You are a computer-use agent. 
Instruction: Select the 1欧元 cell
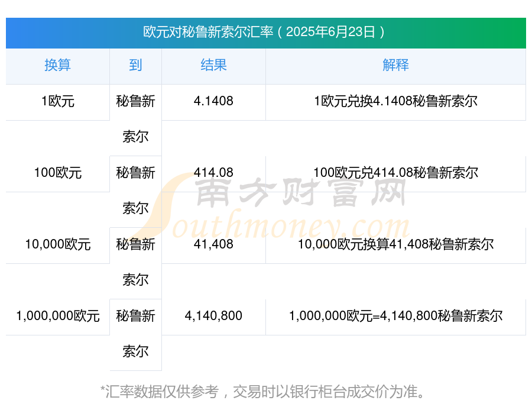coord(58,101)
